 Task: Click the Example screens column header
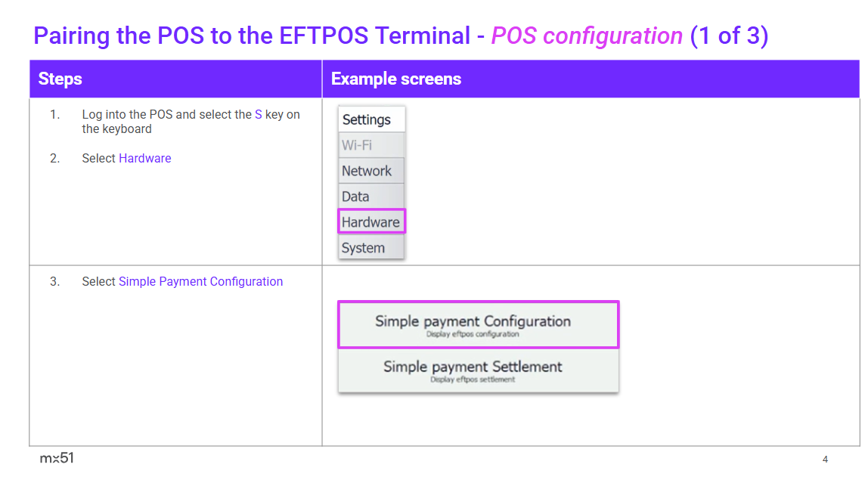pyautogui.click(x=396, y=79)
